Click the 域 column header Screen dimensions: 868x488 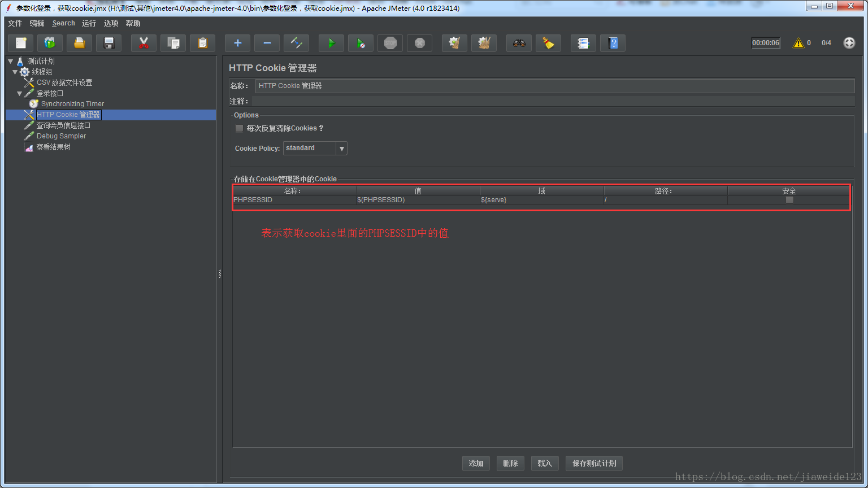pos(542,191)
